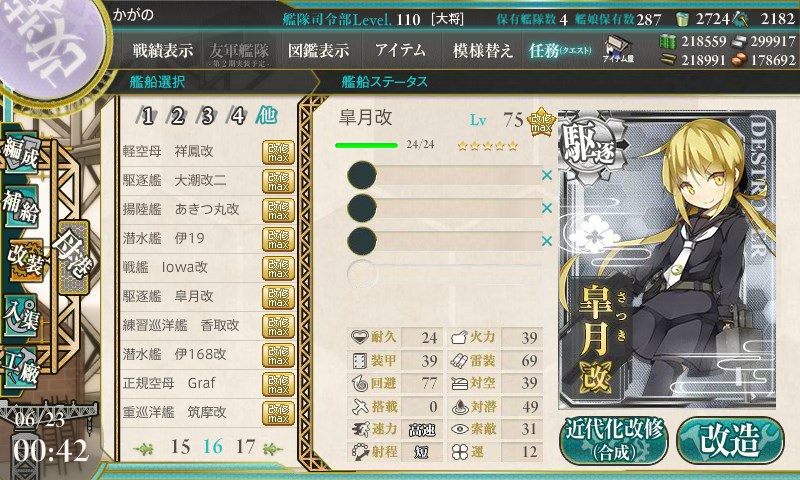Open the 編成 fleet composition icon
This screenshot has width=800, height=480.
[x=21, y=152]
